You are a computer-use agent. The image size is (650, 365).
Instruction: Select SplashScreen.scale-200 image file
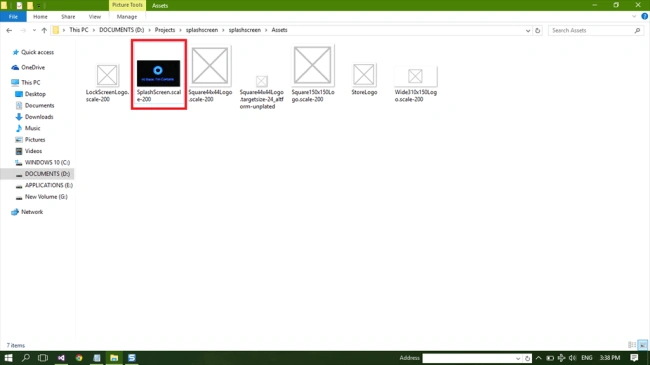click(x=159, y=81)
